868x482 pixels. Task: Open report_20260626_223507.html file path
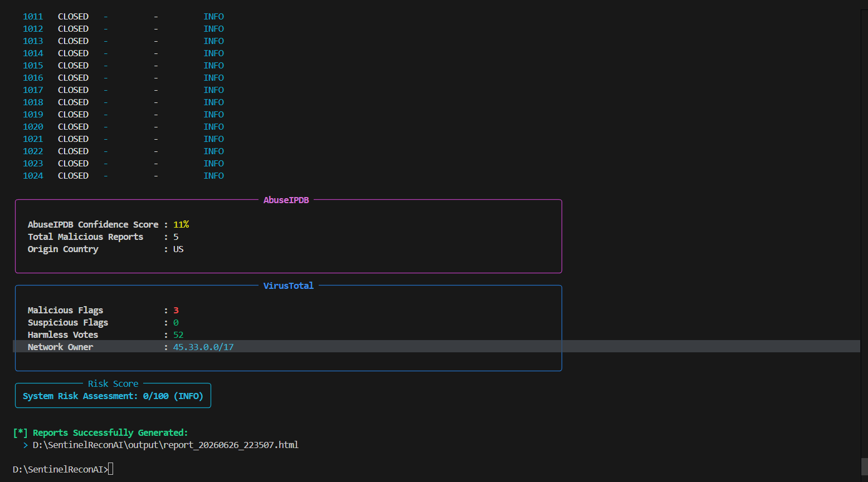click(165, 445)
